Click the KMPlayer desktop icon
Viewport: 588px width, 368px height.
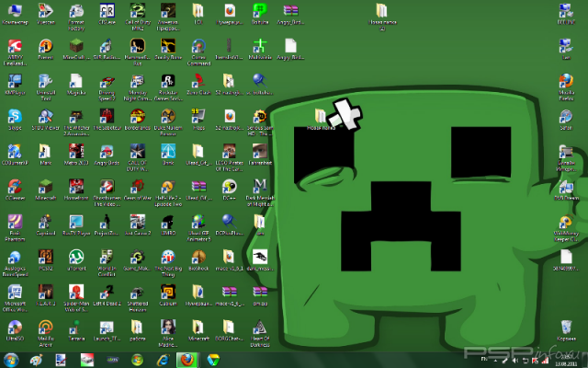(x=15, y=81)
